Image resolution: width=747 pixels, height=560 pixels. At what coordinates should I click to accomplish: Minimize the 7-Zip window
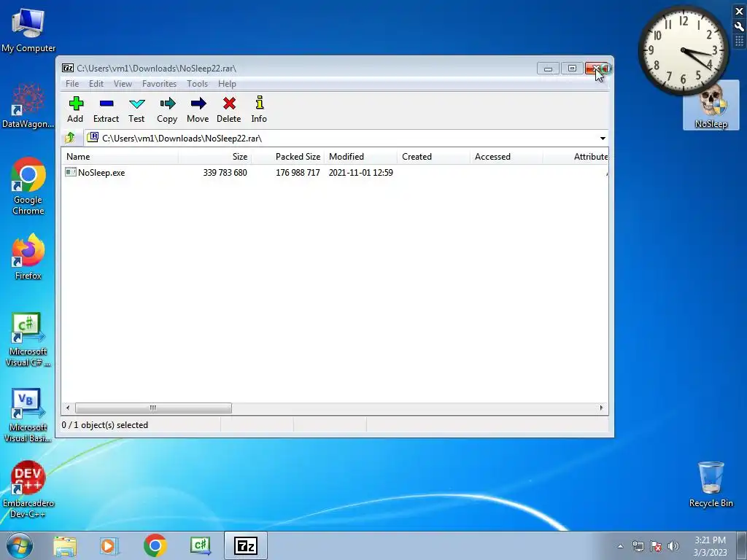(548, 69)
